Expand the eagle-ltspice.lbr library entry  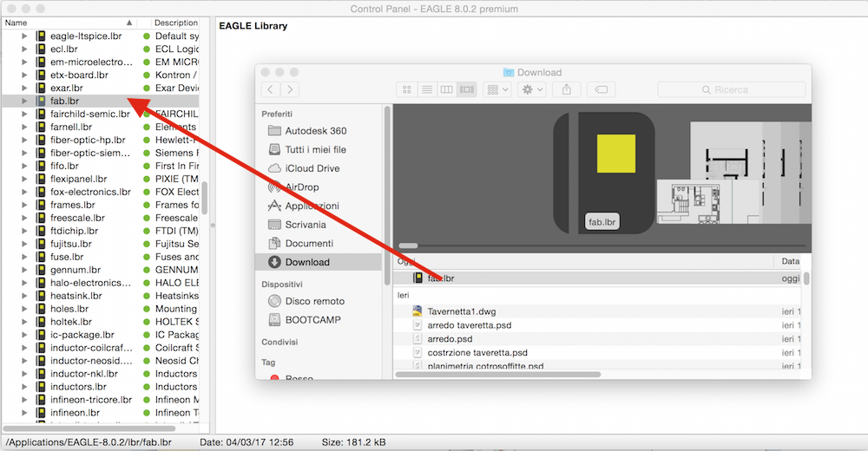24,36
